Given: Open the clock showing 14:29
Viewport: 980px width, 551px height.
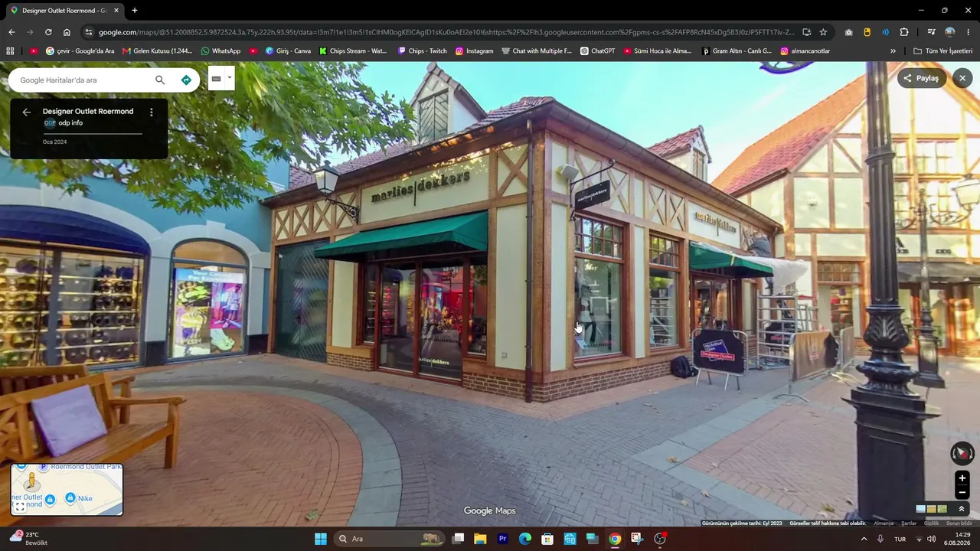Looking at the screenshot, I should [957, 539].
